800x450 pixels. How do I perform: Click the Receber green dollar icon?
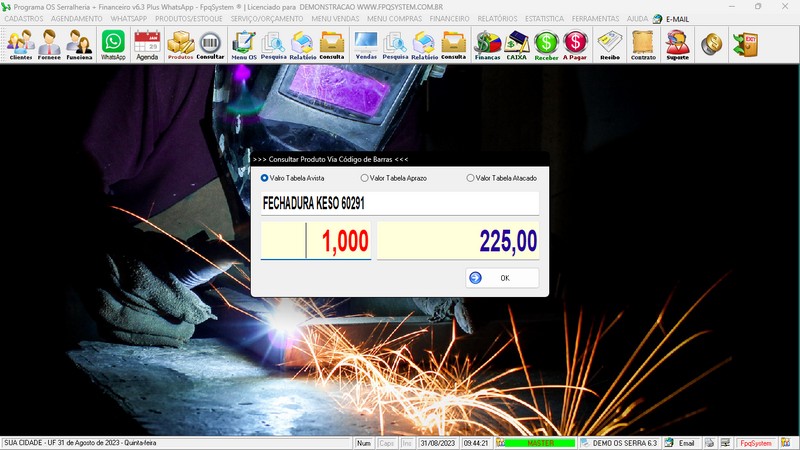(x=546, y=45)
